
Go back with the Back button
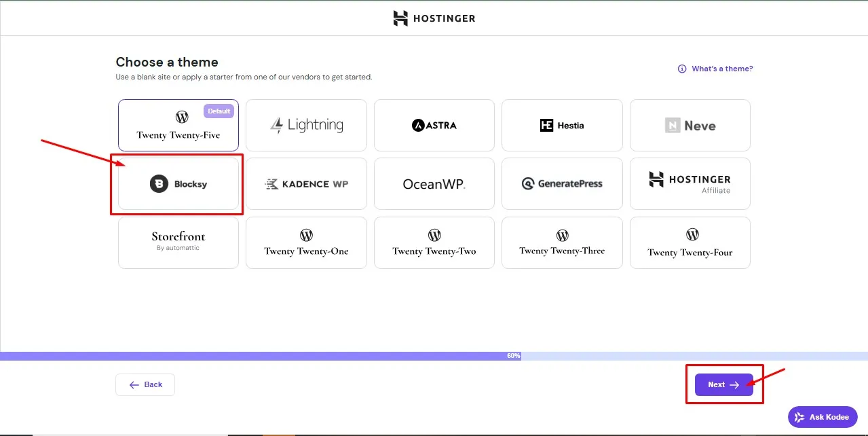pos(145,384)
